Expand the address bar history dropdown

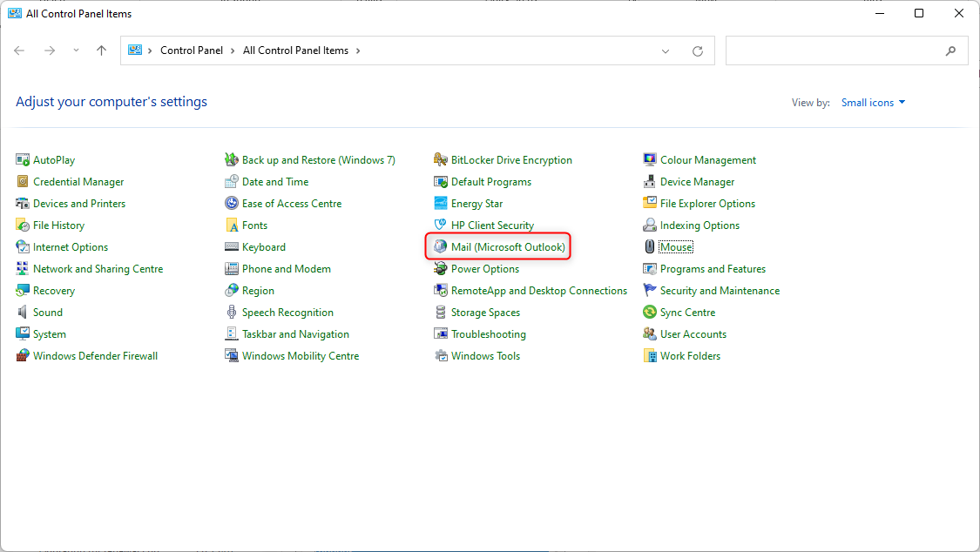click(666, 50)
